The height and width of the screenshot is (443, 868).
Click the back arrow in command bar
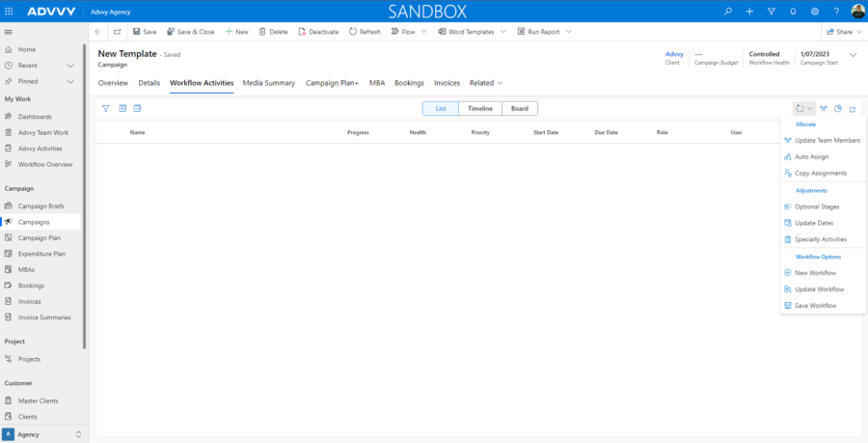[98, 32]
